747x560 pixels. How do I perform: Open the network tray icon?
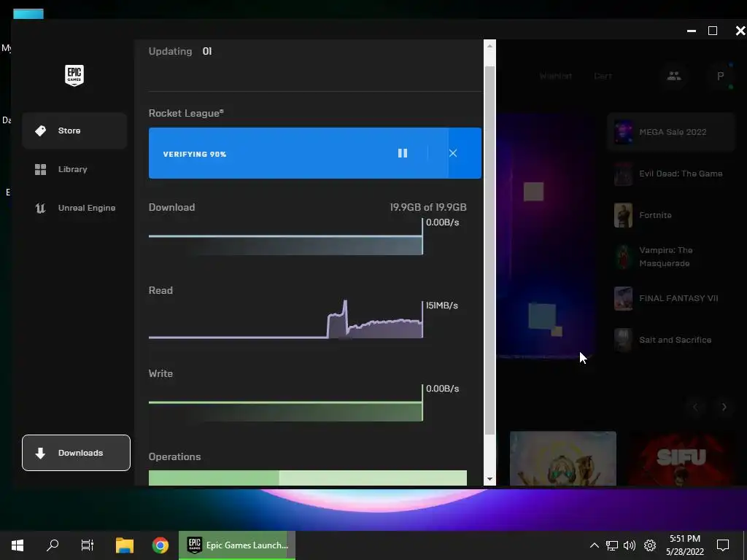pos(612,545)
